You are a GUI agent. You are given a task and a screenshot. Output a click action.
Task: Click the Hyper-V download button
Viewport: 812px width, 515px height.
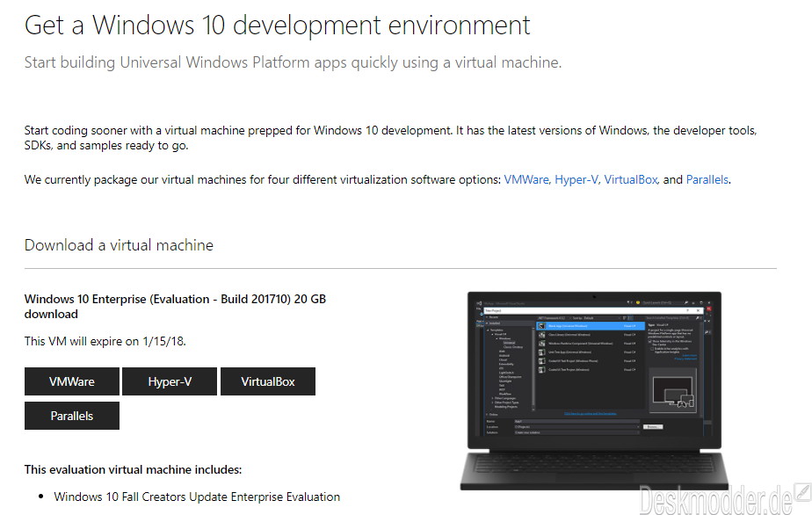(x=170, y=381)
